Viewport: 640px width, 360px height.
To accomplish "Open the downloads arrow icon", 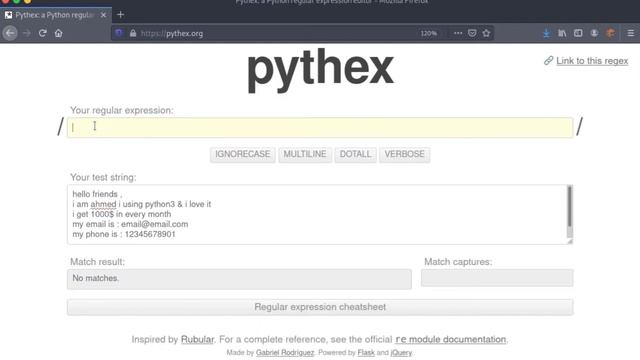I will [x=546, y=33].
